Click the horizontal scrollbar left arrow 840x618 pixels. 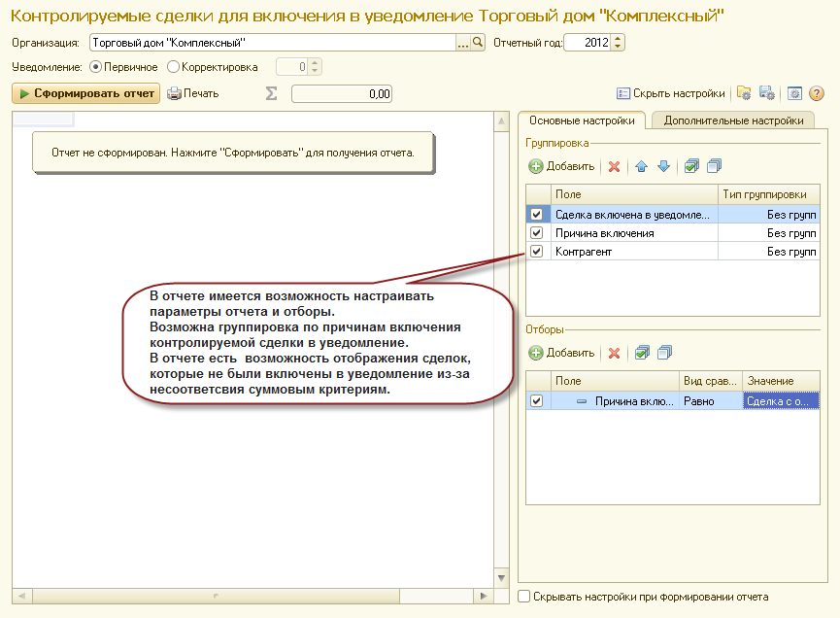click(22, 596)
